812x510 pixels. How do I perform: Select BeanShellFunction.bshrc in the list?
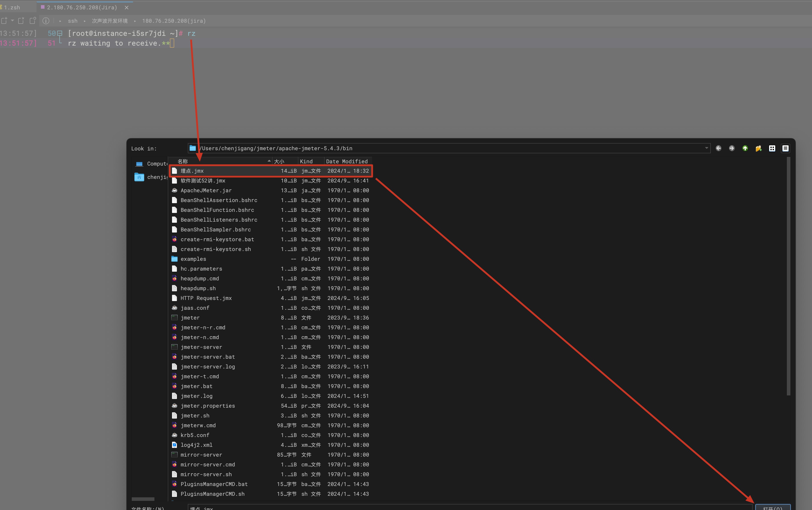(270, 210)
